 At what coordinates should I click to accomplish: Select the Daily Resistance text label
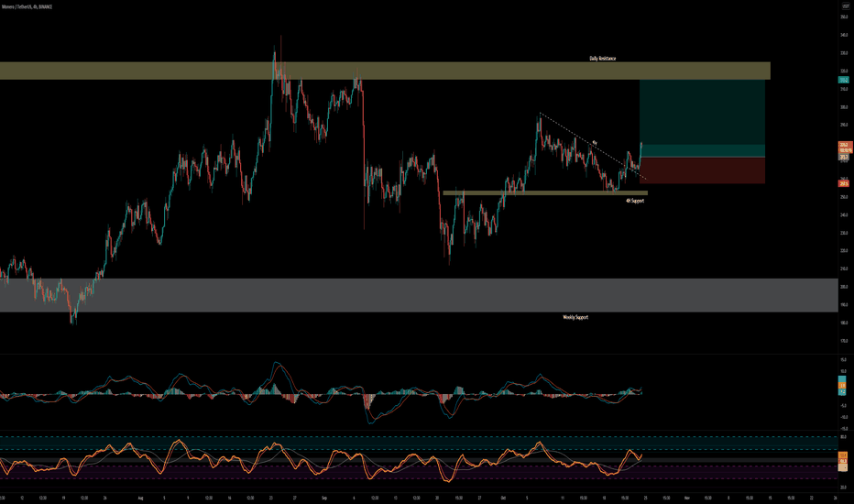(602, 59)
